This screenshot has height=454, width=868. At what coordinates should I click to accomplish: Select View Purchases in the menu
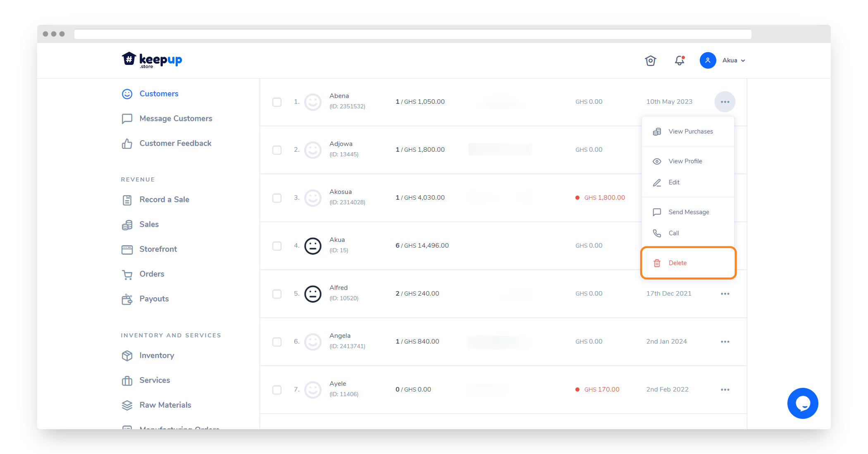(x=690, y=131)
